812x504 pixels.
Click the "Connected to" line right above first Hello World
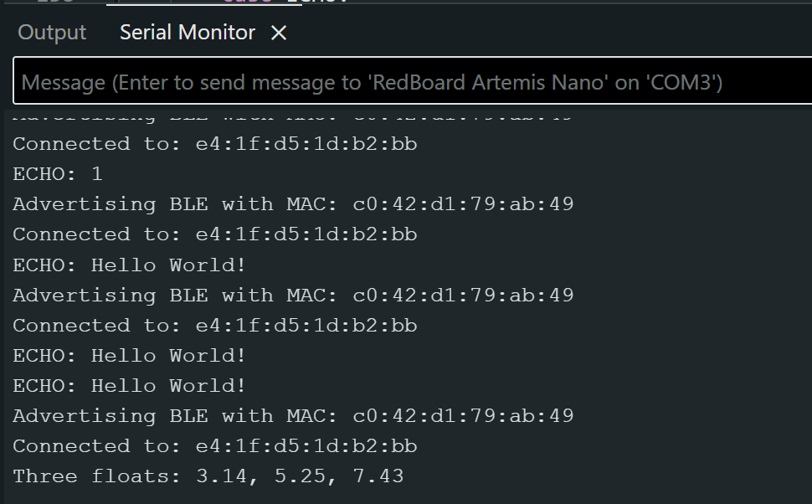tap(214, 234)
